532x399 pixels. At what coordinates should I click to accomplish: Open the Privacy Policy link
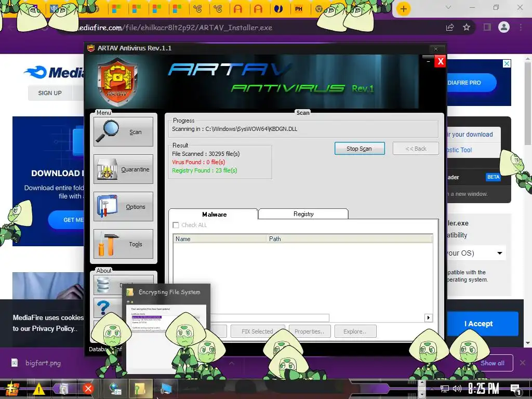pyautogui.click(x=53, y=328)
